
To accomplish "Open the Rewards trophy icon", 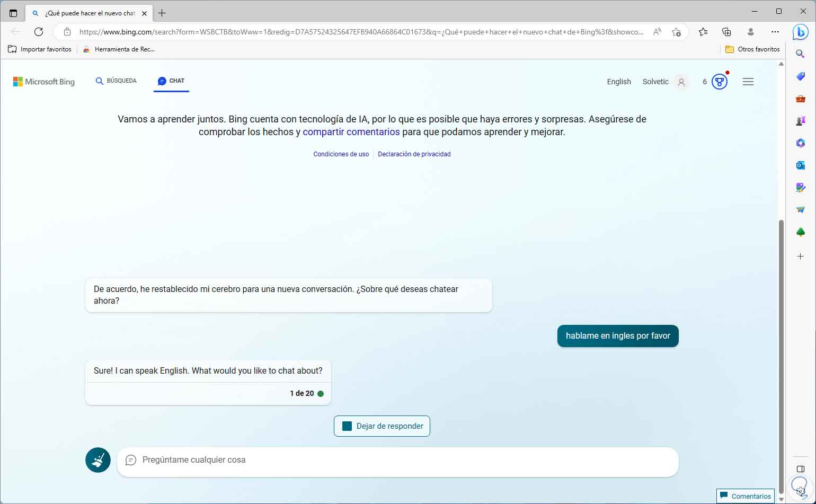I will click(719, 82).
